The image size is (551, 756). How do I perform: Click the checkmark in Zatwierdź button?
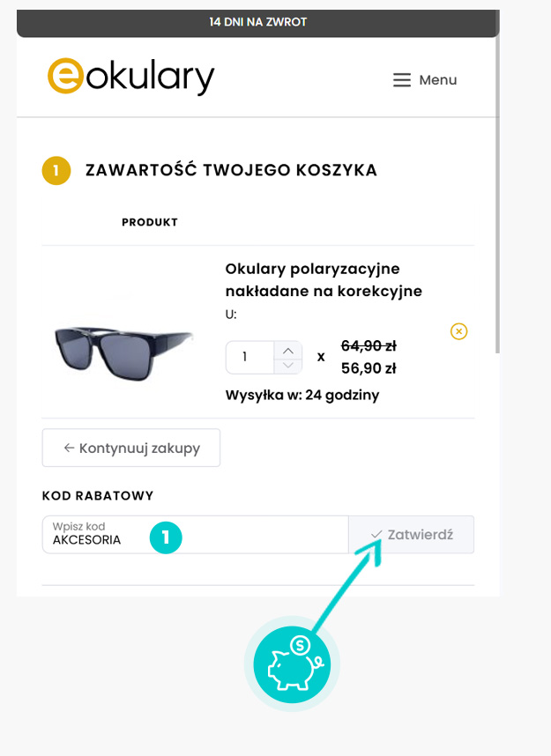coord(376,534)
